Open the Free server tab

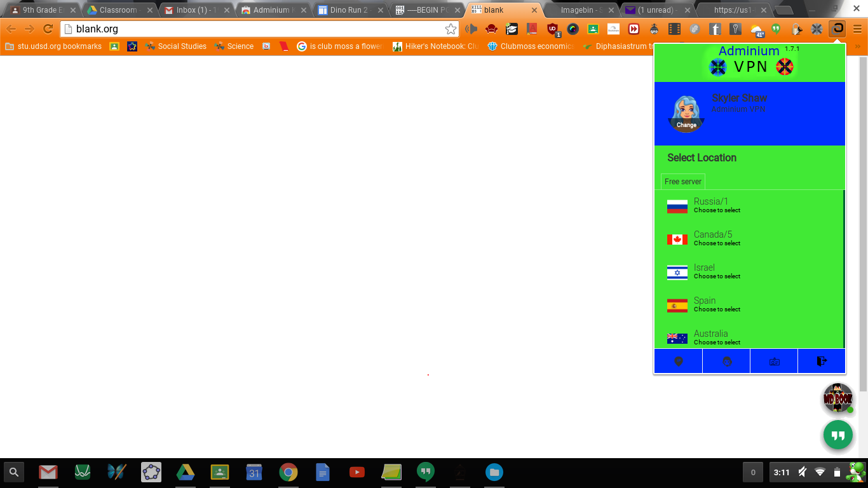tap(683, 182)
